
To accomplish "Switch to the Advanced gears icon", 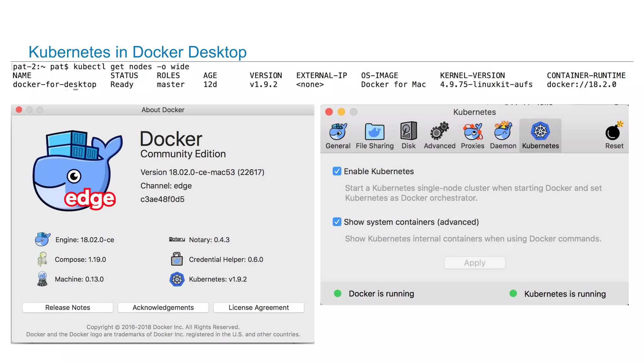I will [x=439, y=131].
